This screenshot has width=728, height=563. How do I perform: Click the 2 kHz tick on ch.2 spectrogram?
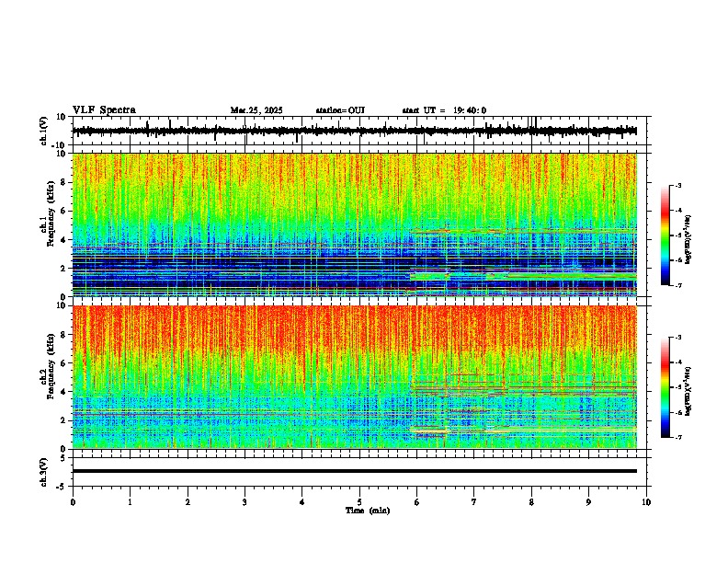pos(64,420)
